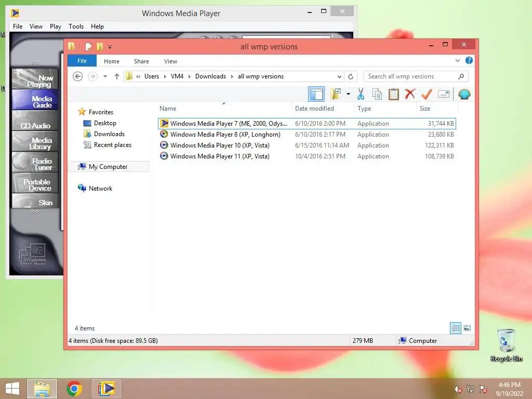Screen dimensions: 532x399
Task: Select Windows Media Player 10 (XP, Vista)
Action: point(307,145)
